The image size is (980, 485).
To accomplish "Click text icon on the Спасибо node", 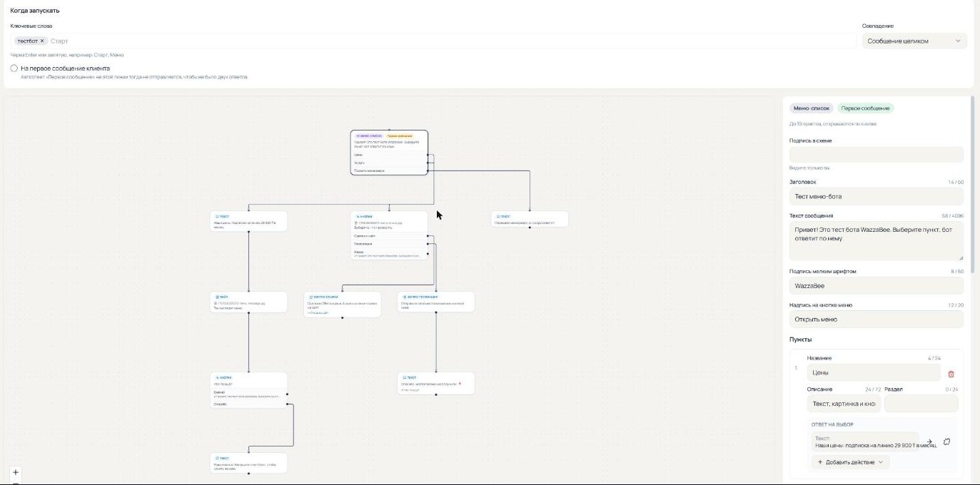I will (404, 377).
